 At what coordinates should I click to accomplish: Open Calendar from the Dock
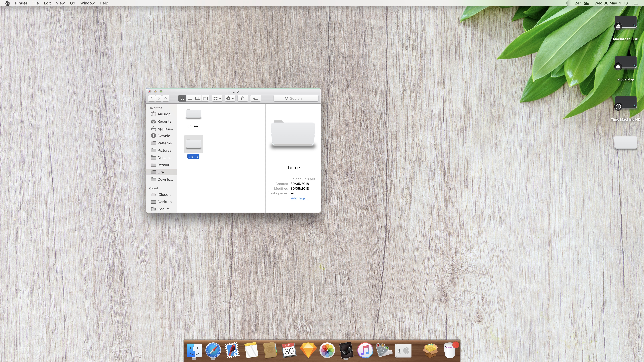[289, 350]
